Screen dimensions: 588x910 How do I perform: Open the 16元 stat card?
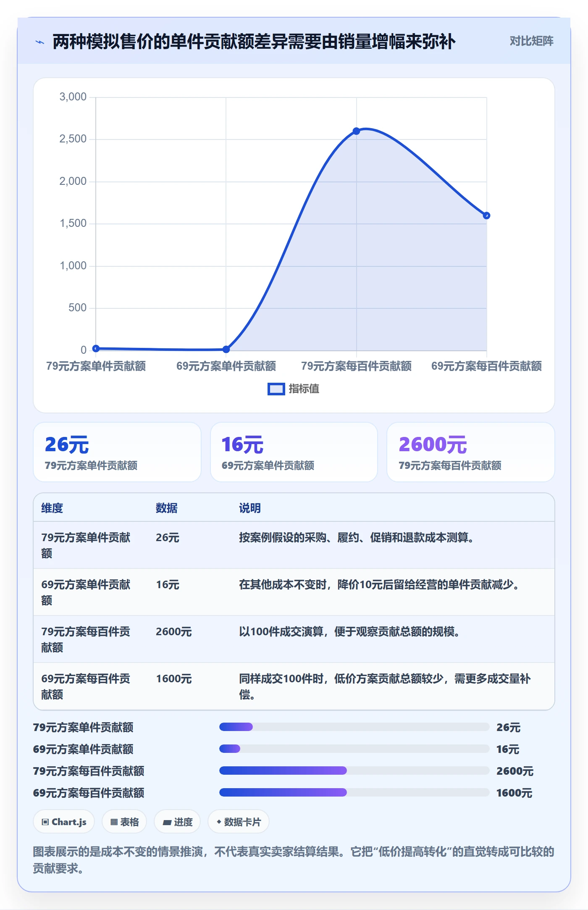294,452
